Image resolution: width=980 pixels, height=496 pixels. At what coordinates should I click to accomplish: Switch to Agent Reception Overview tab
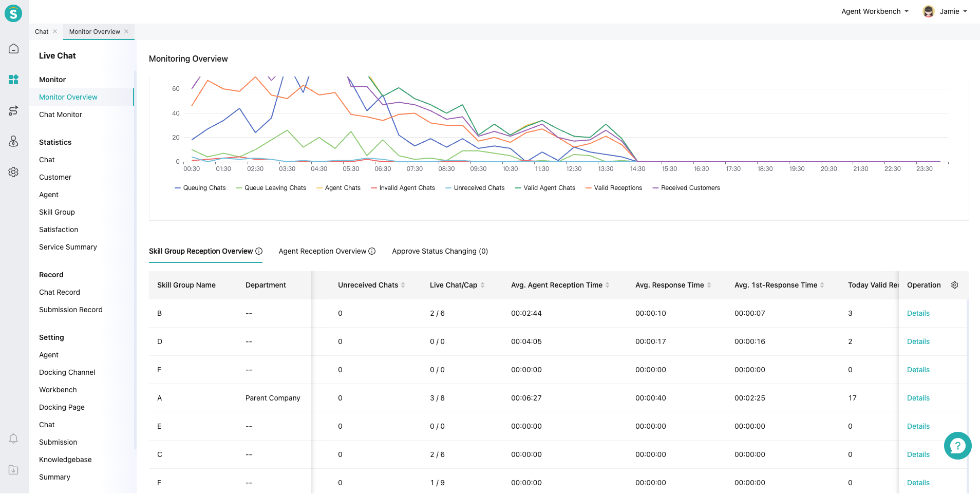[x=323, y=251]
